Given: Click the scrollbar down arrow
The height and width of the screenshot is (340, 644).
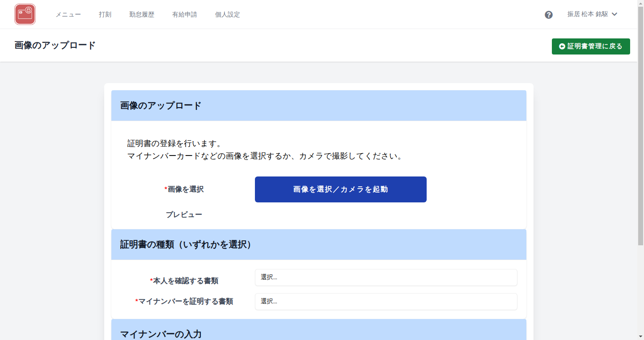Looking at the screenshot, I should pyautogui.click(x=640, y=336).
